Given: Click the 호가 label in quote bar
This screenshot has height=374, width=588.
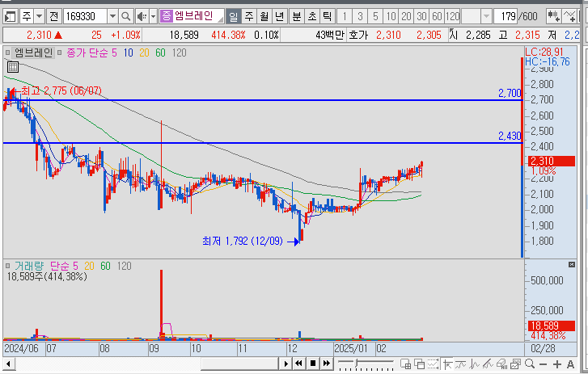Looking at the screenshot, I should point(358,36).
